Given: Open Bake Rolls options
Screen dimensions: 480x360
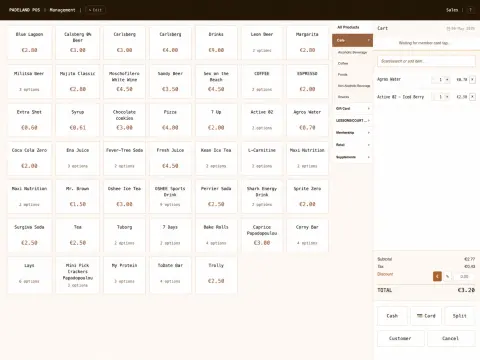Looking at the screenshot, I should [x=216, y=235].
